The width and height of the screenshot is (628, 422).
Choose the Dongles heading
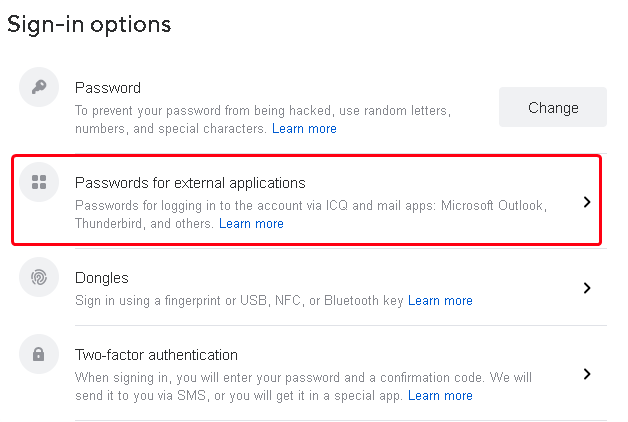pyautogui.click(x=102, y=278)
